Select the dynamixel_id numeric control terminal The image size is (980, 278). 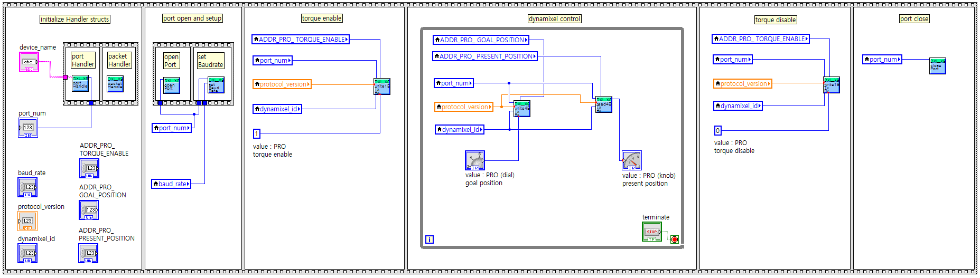point(27,253)
